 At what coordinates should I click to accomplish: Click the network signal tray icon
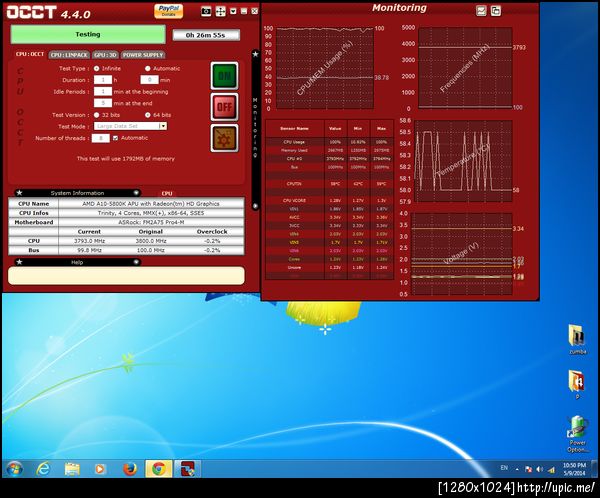pyautogui.click(x=551, y=469)
